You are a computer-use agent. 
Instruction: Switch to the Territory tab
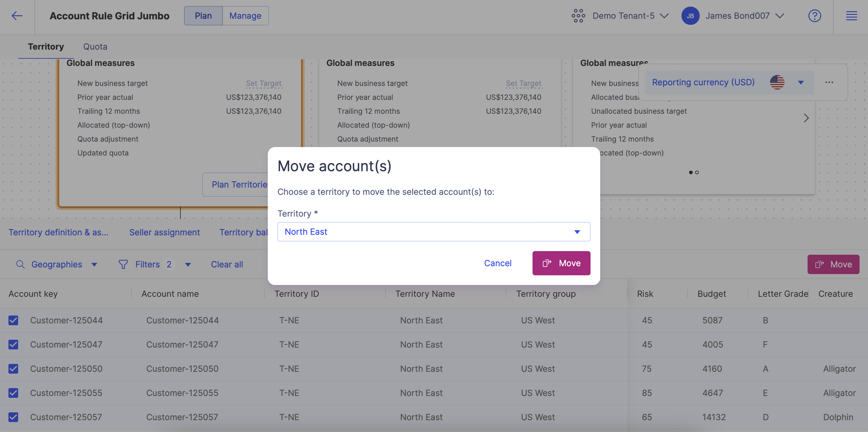46,47
